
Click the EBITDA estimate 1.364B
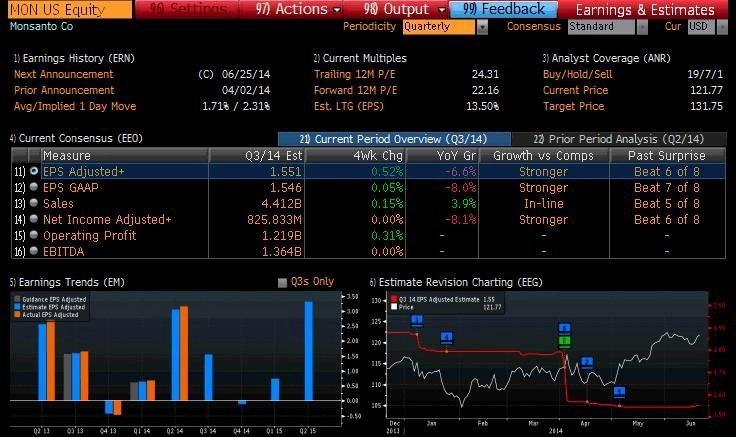coord(282,252)
